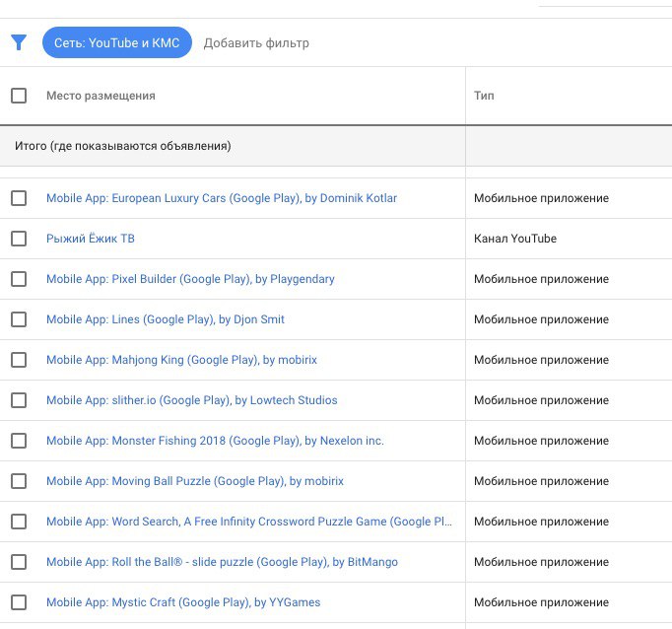Check the European Luxury Cars row checkbox

[19, 198]
